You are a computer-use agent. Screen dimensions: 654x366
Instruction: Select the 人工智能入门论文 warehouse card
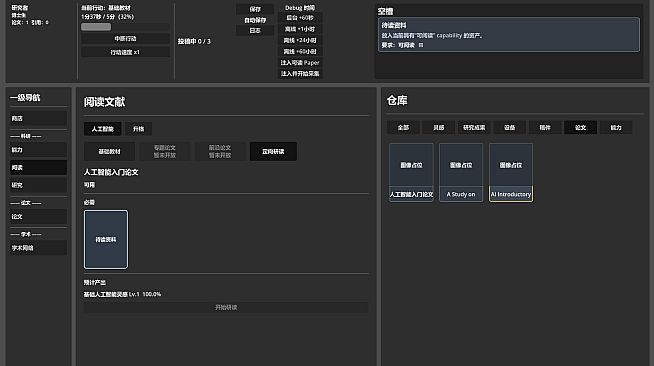pyautogui.click(x=411, y=173)
